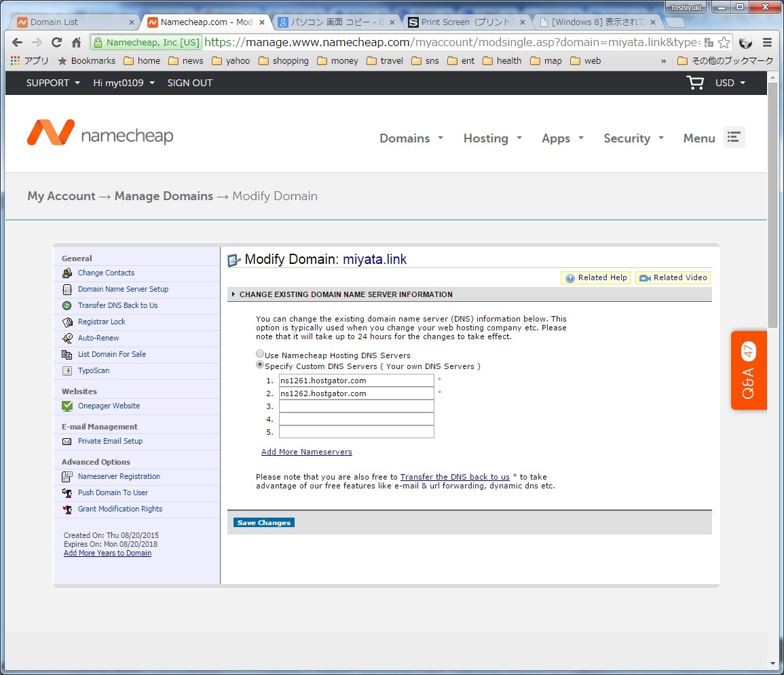Click the Namecheap logo
Viewport: 784px width, 675px height.
(x=100, y=134)
